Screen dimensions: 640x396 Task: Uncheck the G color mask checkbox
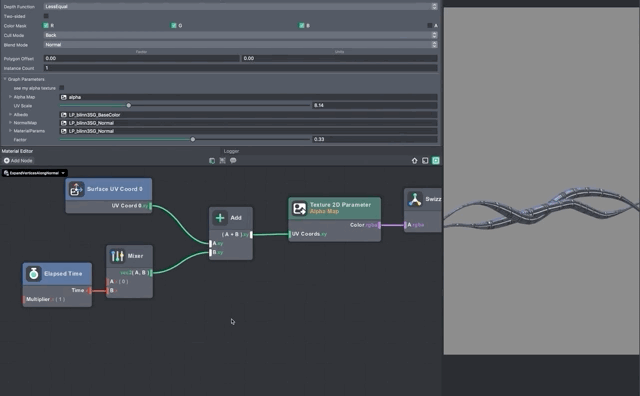coord(173,25)
